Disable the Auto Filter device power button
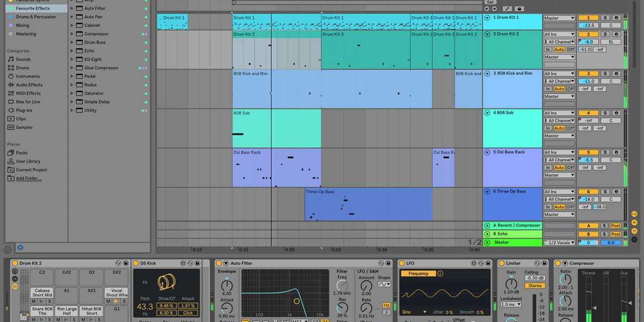644x322 pixels. (x=219, y=263)
